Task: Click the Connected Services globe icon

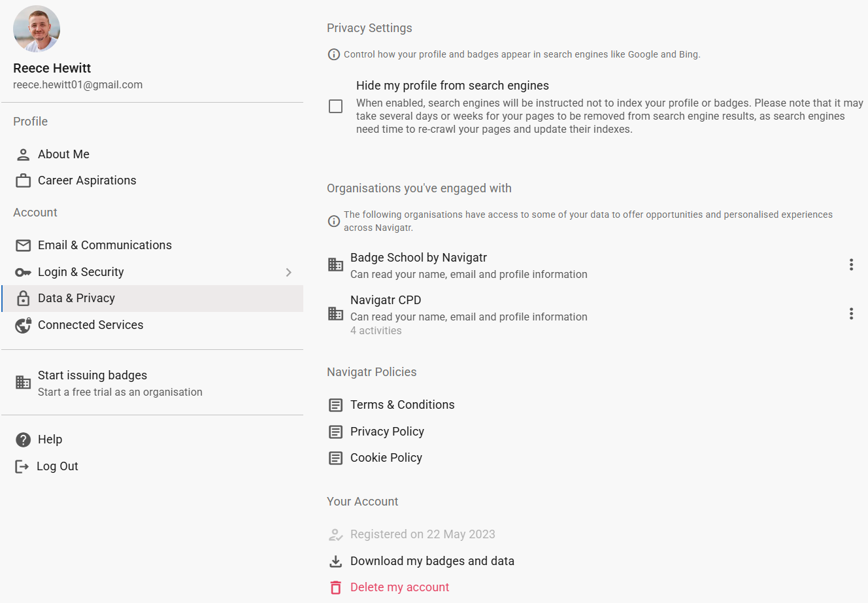Action: click(x=24, y=325)
